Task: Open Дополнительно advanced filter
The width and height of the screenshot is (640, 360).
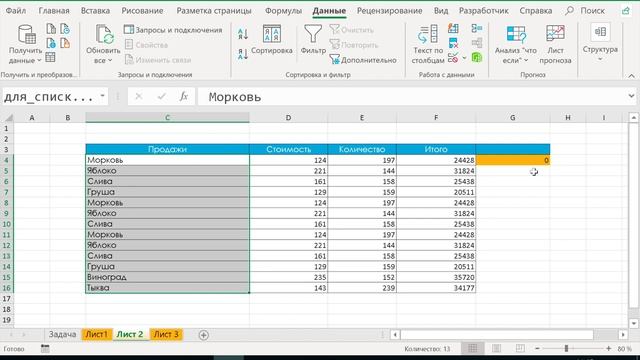Action: [x=363, y=60]
